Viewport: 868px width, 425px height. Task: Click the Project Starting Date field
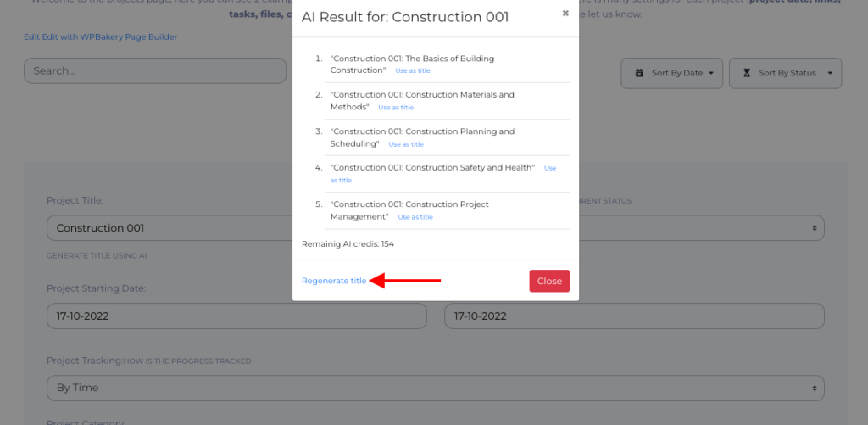coord(236,316)
